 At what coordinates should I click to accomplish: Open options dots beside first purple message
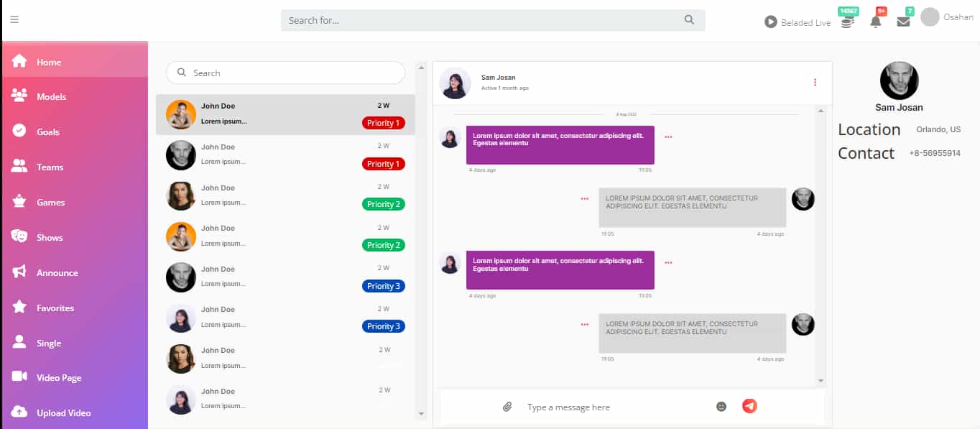click(668, 137)
